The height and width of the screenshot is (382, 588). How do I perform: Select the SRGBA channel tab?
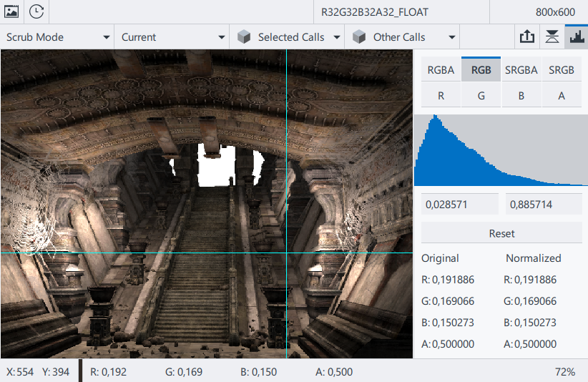[x=521, y=69]
